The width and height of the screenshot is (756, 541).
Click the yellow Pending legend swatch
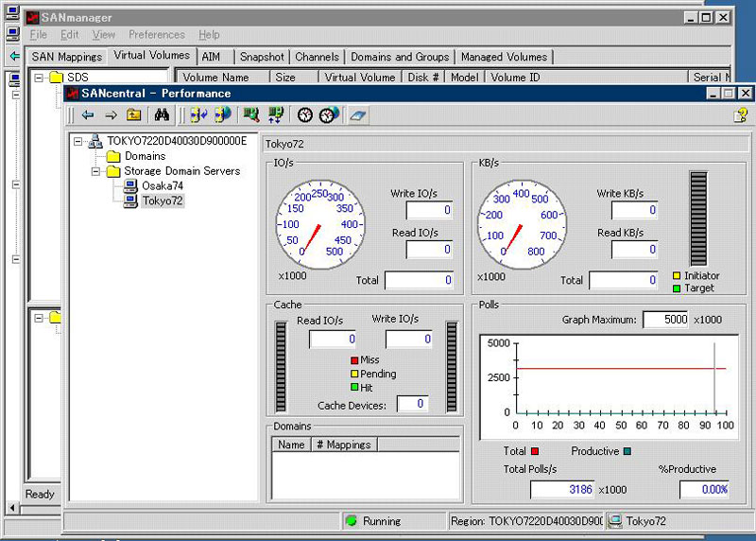point(354,374)
